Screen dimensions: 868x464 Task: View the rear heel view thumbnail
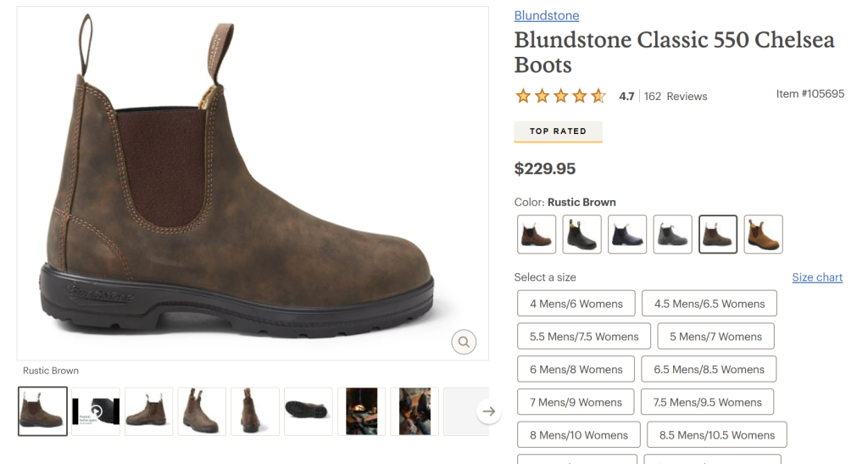255,411
